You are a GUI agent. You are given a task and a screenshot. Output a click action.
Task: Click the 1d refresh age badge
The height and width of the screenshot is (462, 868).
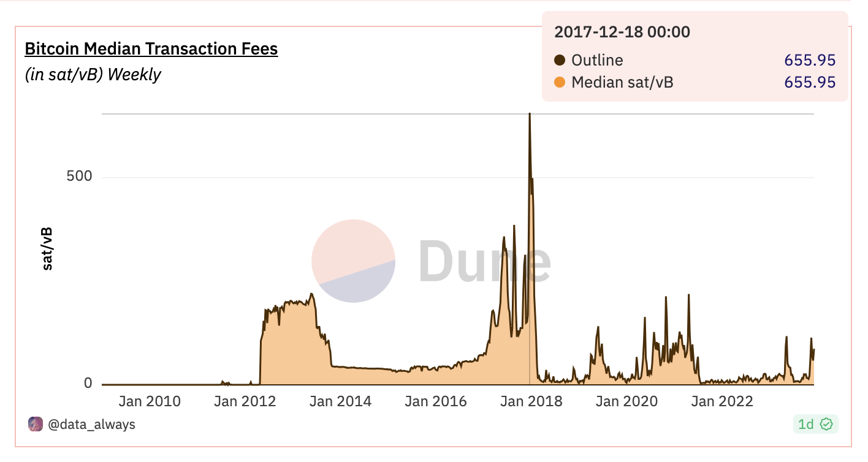tap(805, 423)
